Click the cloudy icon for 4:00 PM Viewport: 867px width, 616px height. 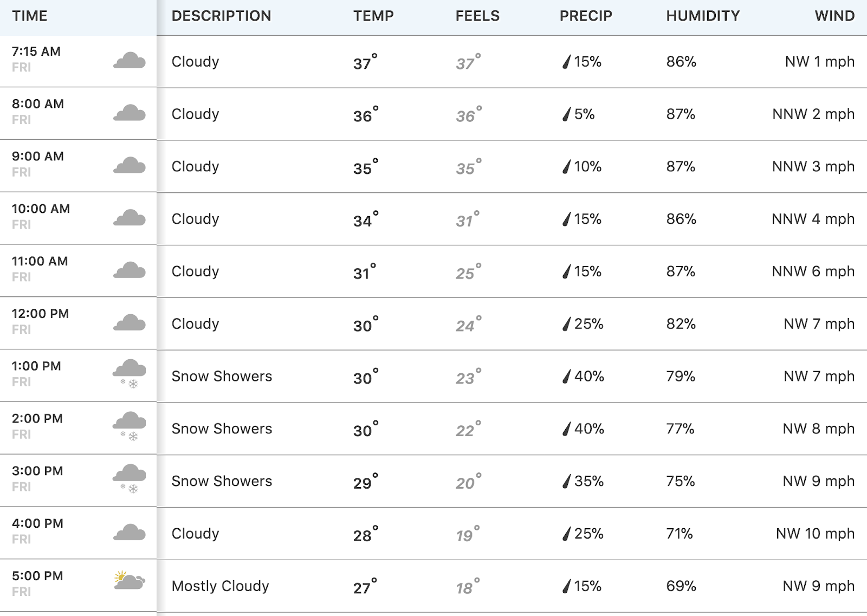click(130, 533)
